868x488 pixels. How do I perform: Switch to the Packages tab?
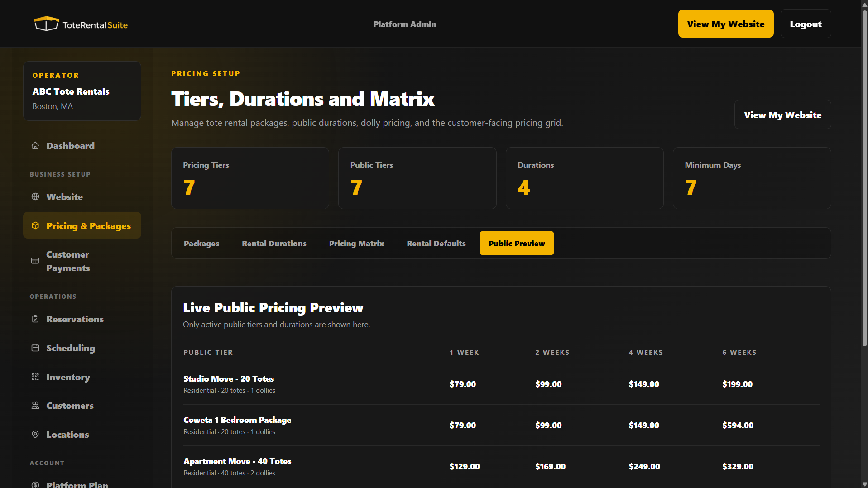201,243
